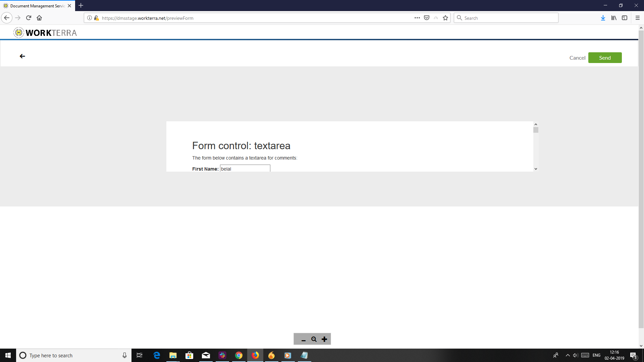Open the Action Center notifications icon
Image resolution: width=644 pixels, height=362 pixels.
(x=634, y=355)
